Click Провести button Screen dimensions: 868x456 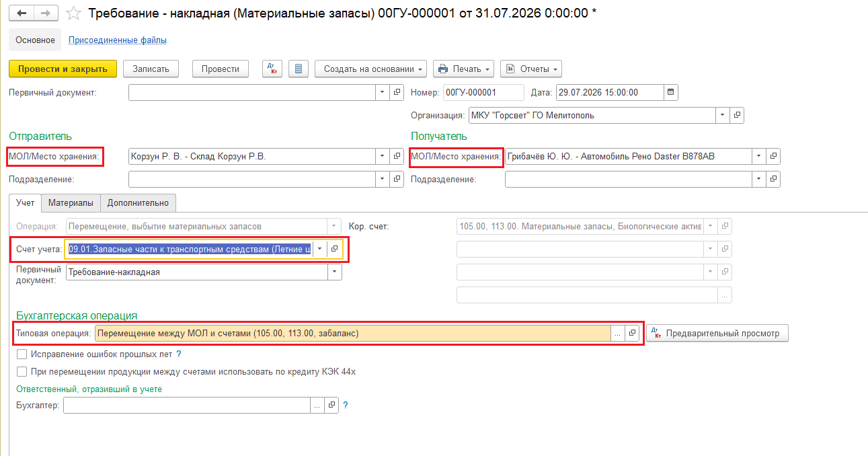click(x=221, y=69)
